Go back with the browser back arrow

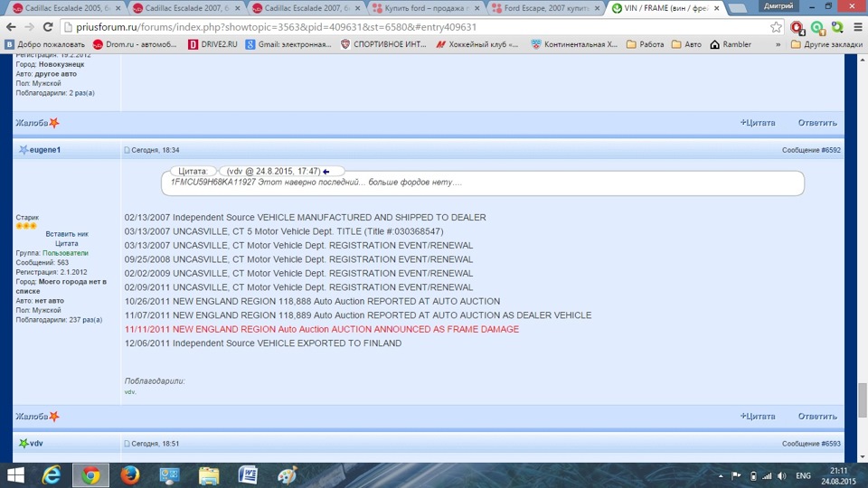11,27
